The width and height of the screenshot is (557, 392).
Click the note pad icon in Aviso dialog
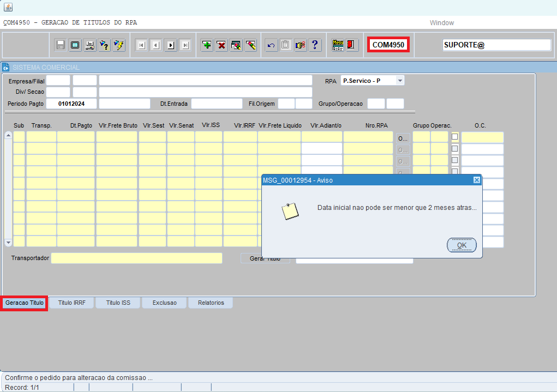290,212
